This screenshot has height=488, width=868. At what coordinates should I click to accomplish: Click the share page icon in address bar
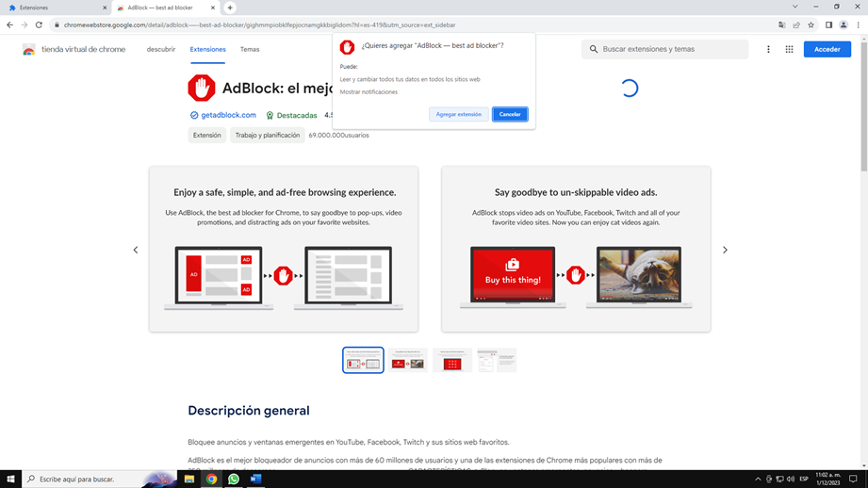tap(796, 24)
